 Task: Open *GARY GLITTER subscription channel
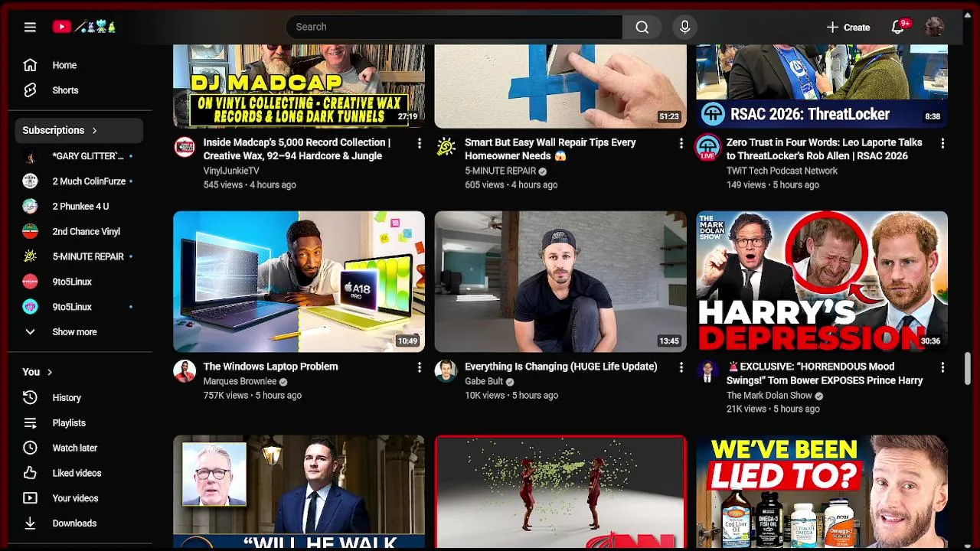click(x=79, y=156)
